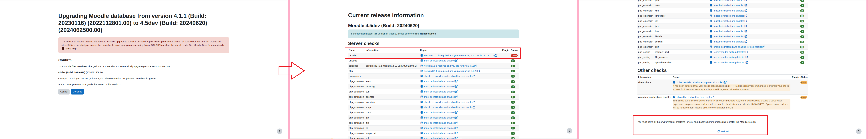
Task: Click the OK badge in the hash row
Action: tap(802, 32)
